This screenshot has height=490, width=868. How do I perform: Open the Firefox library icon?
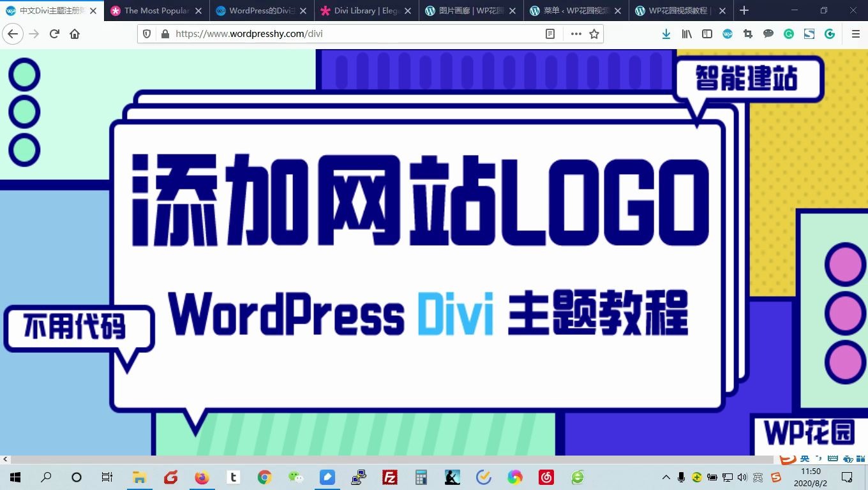coord(687,34)
